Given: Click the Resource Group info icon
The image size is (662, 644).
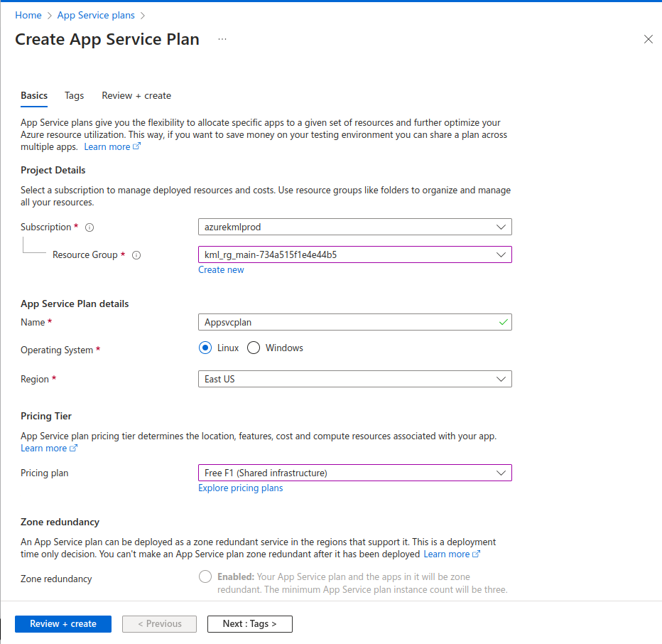Looking at the screenshot, I should [x=136, y=255].
